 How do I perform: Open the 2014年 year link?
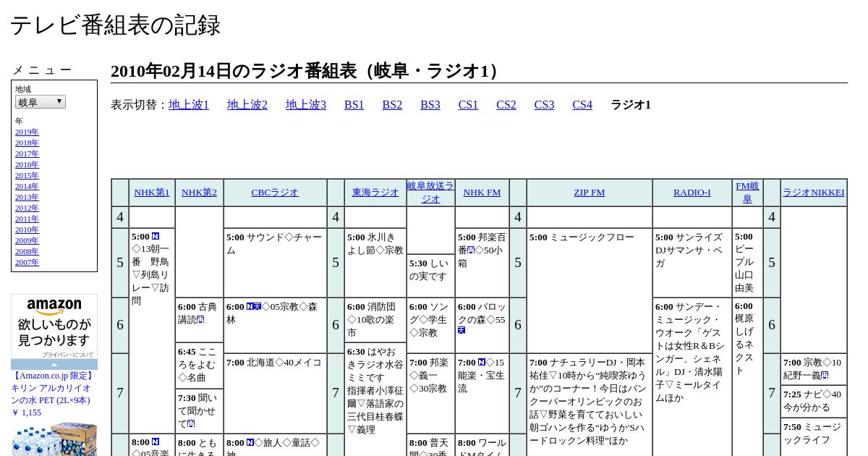click(27, 187)
